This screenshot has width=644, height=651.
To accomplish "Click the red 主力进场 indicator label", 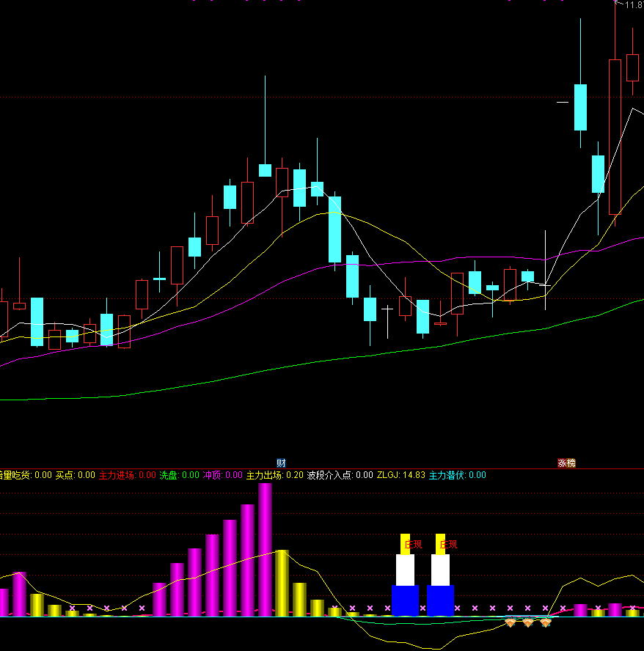I will click(117, 475).
